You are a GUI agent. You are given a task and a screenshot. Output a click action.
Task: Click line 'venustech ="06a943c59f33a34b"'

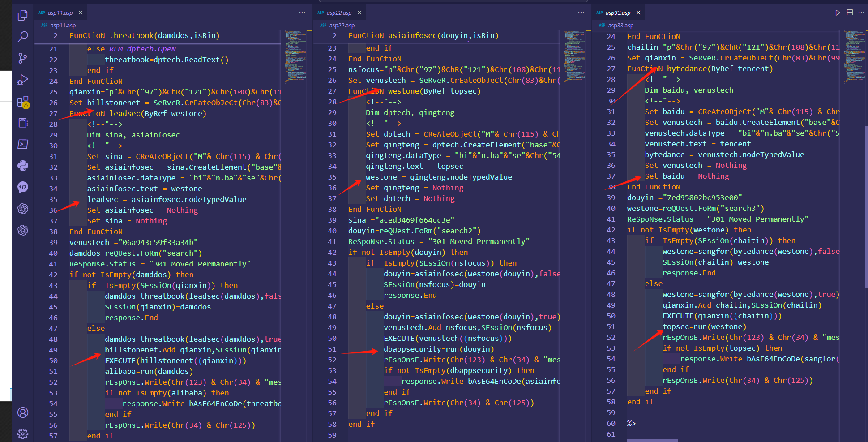point(133,243)
